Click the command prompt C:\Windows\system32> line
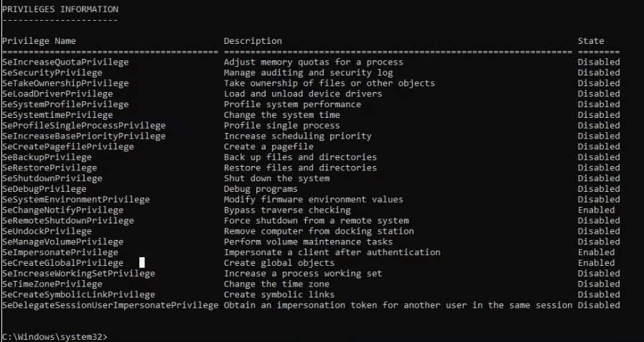The height and width of the screenshot is (342, 644). click(x=55, y=337)
